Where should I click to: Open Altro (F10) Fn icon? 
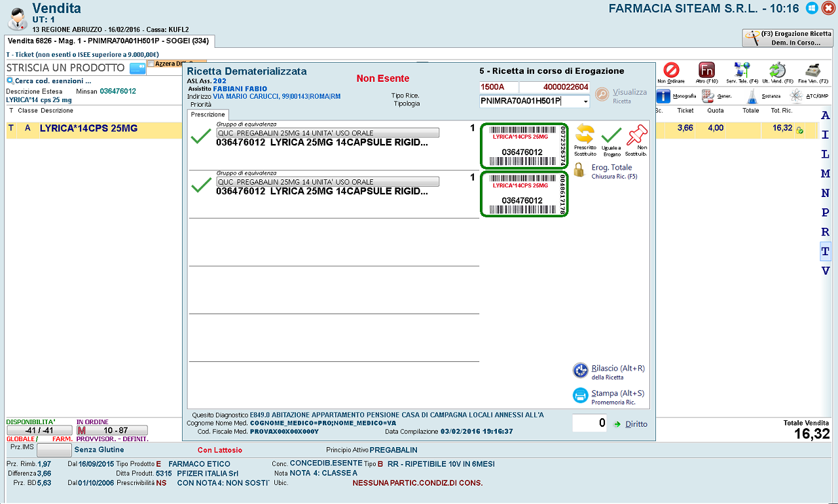click(x=706, y=70)
